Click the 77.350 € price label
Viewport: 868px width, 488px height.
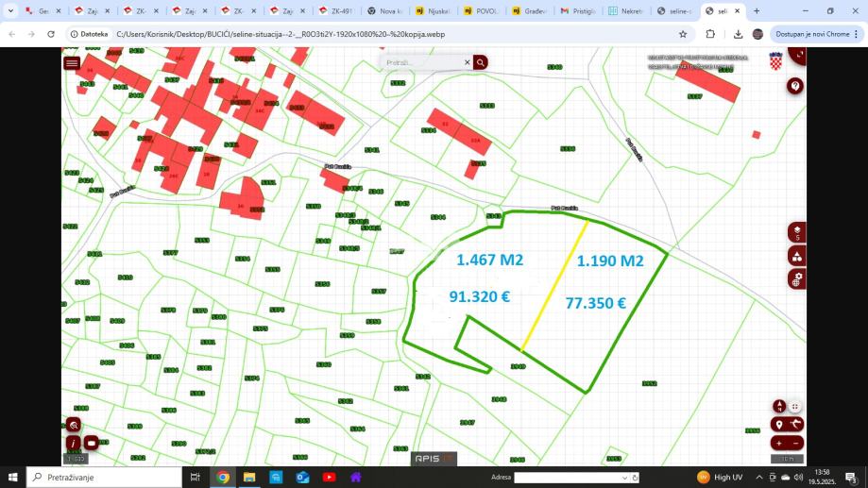(x=596, y=303)
